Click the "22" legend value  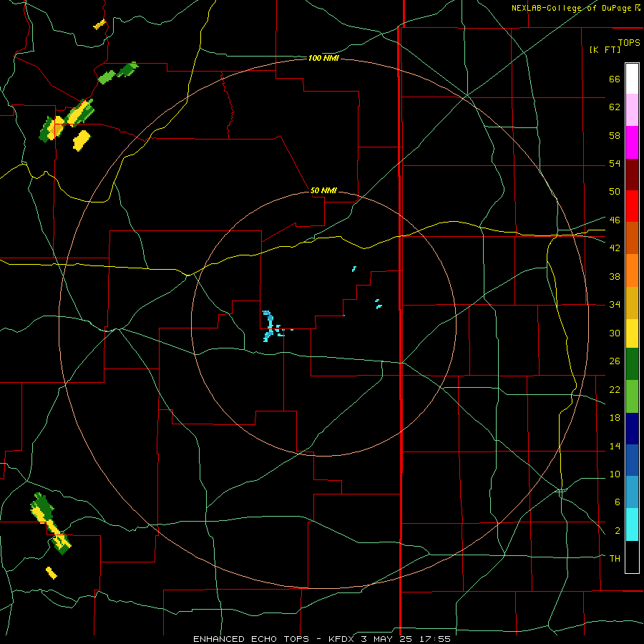pos(615,389)
